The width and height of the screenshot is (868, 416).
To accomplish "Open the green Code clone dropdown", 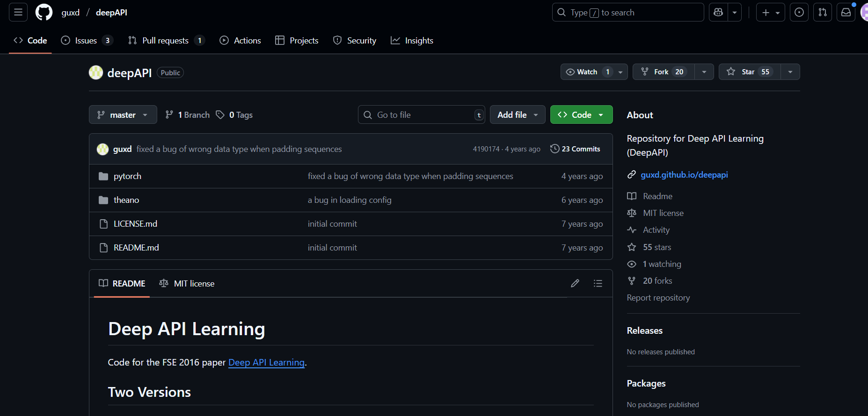I will (x=581, y=115).
